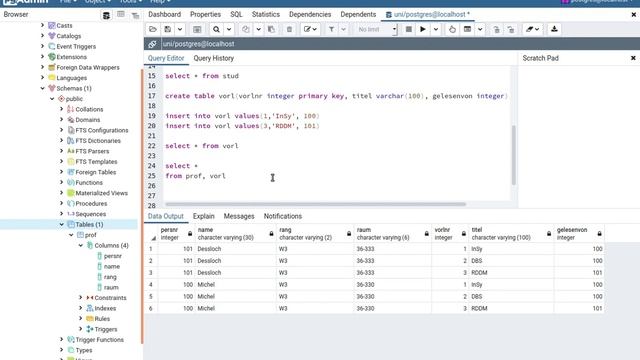The image size is (640, 360).
Task: Open Explain options dropdown arrow
Action: pos(480,29)
